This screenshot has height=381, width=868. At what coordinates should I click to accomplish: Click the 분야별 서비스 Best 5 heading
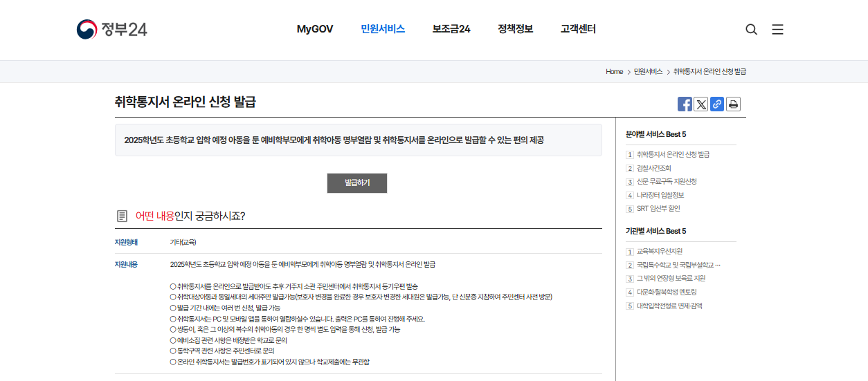click(x=656, y=134)
